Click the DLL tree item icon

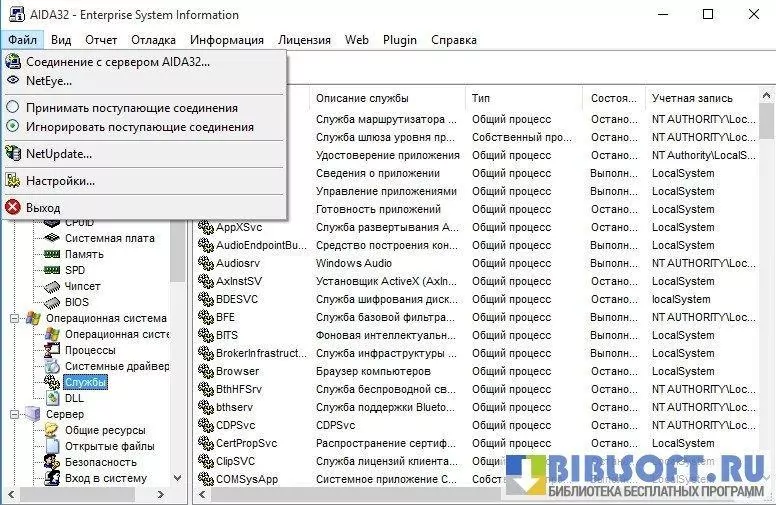pos(52,398)
